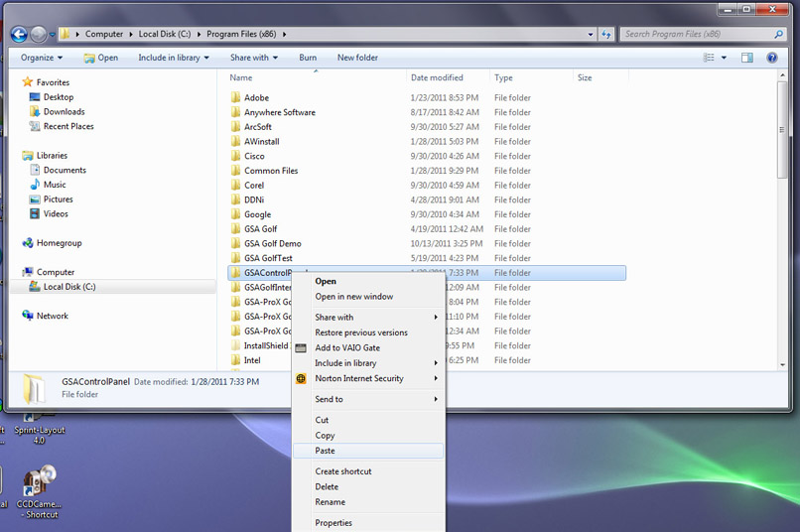
Task: Open the view options dropdown arrow
Action: pyautogui.click(x=724, y=58)
